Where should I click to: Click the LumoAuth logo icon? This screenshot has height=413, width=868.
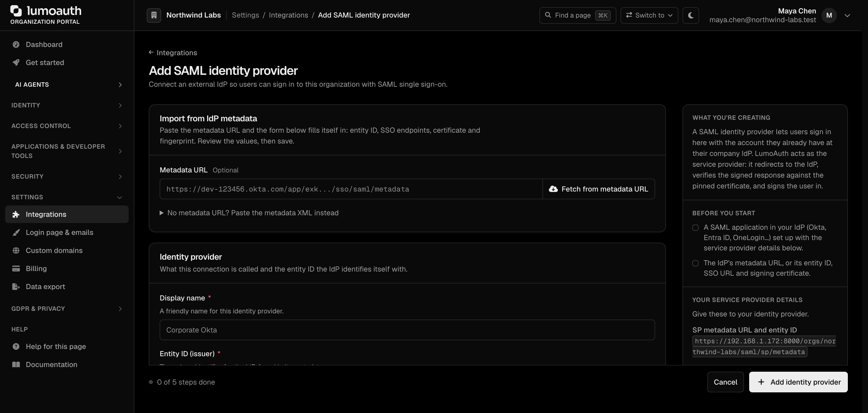pyautogui.click(x=16, y=11)
